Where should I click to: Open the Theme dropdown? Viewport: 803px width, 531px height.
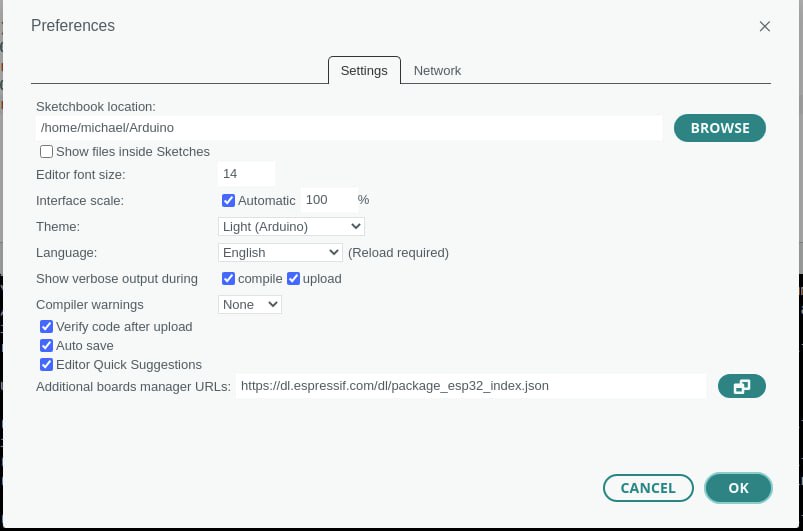(291, 227)
